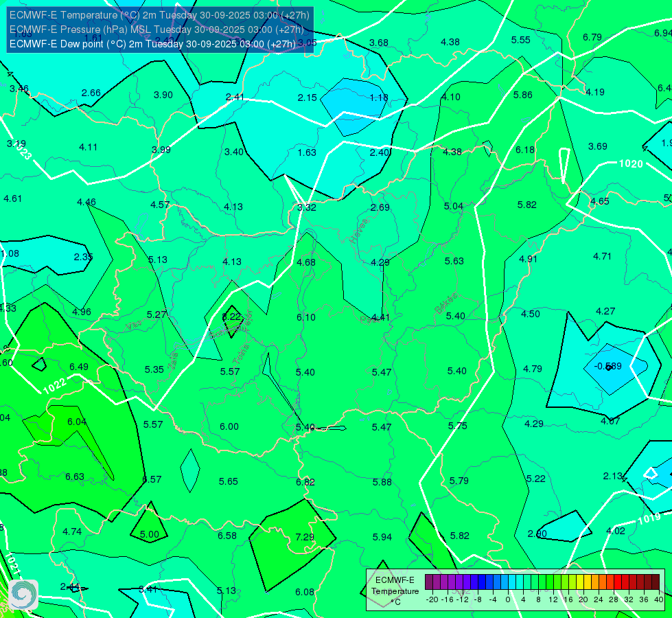This screenshot has width=672, height=618.
Task: Click the 6.58 temperature value
Action: point(227,536)
